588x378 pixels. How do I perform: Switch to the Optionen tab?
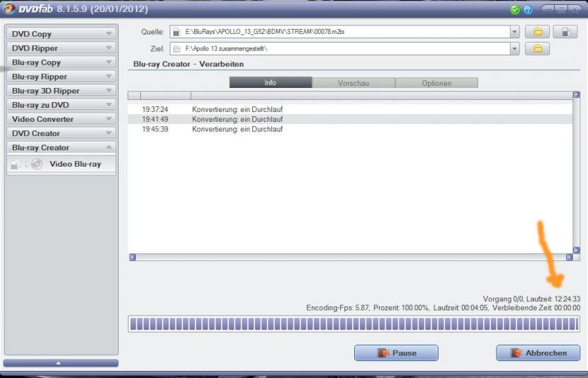[436, 83]
